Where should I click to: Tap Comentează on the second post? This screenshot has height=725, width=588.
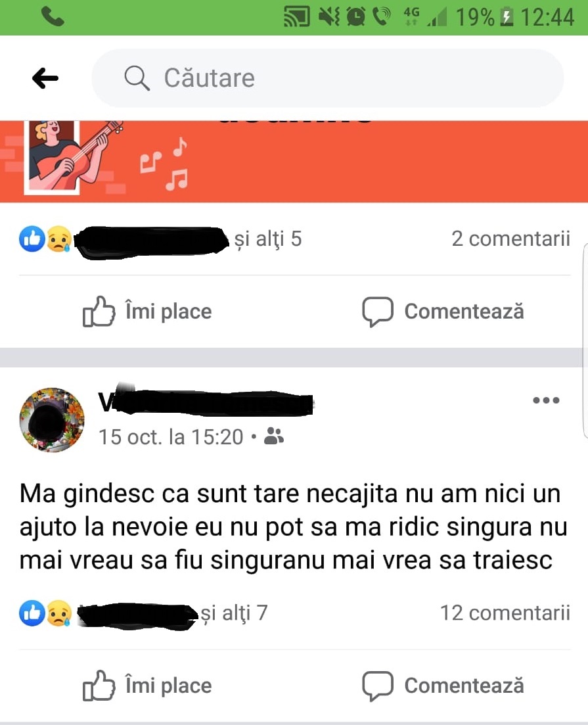[443, 686]
